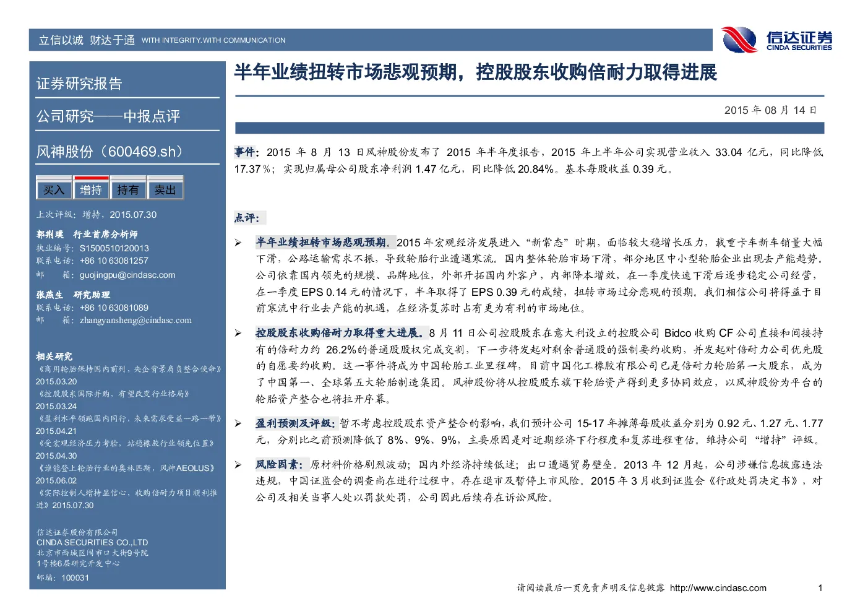The image size is (868, 614).
Task: Click the Cinda Securities logo icon
Action: coord(739,40)
